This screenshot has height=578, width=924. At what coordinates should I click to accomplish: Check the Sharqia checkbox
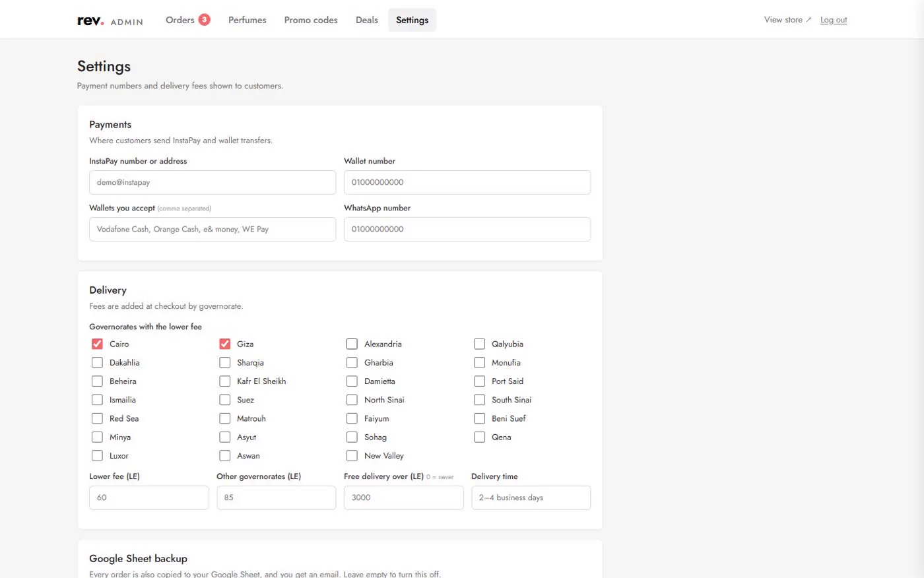[x=225, y=362]
